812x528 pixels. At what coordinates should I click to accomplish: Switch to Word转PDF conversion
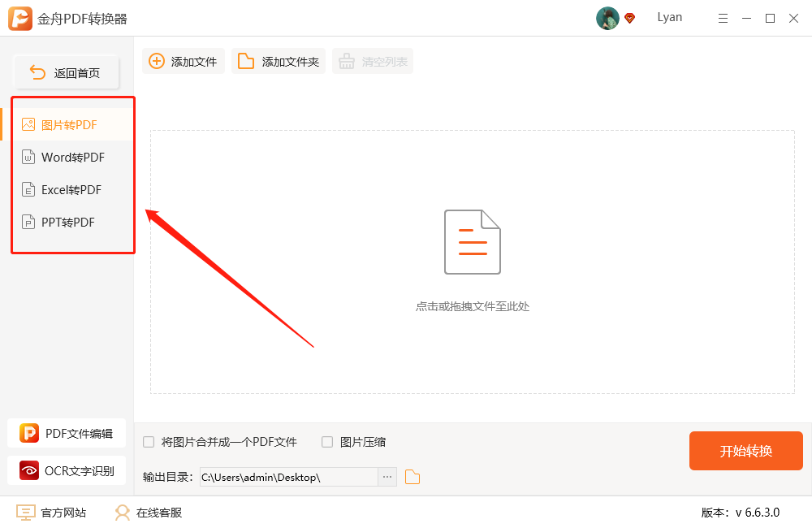tap(71, 157)
